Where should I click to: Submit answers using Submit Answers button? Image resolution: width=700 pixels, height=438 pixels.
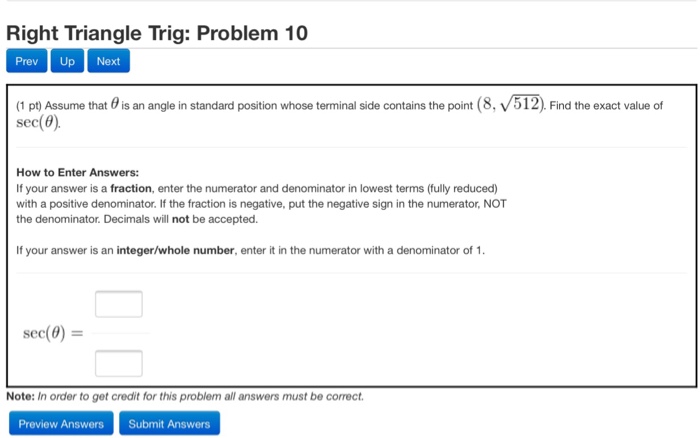pyautogui.click(x=169, y=423)
